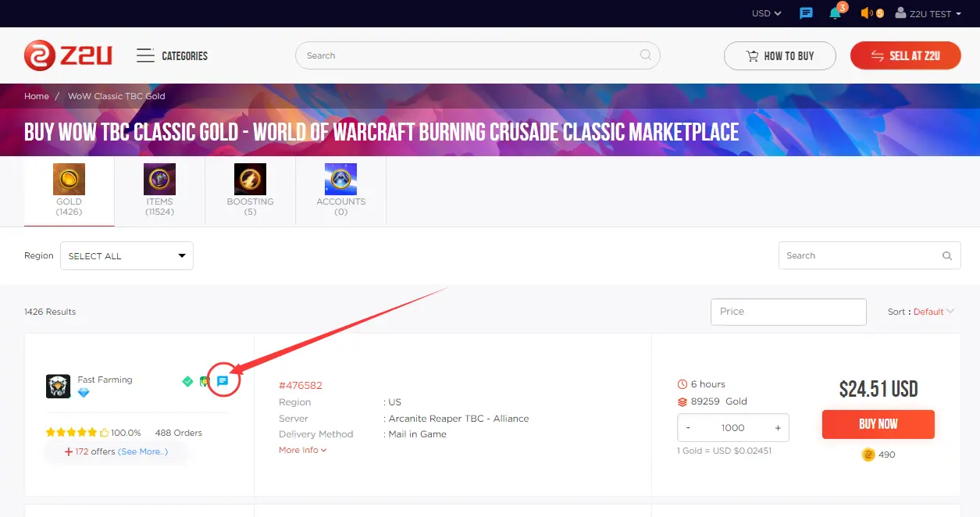Select the Gold (1426) tab
This screenshot has height=517, width=980.
(69, 191)
